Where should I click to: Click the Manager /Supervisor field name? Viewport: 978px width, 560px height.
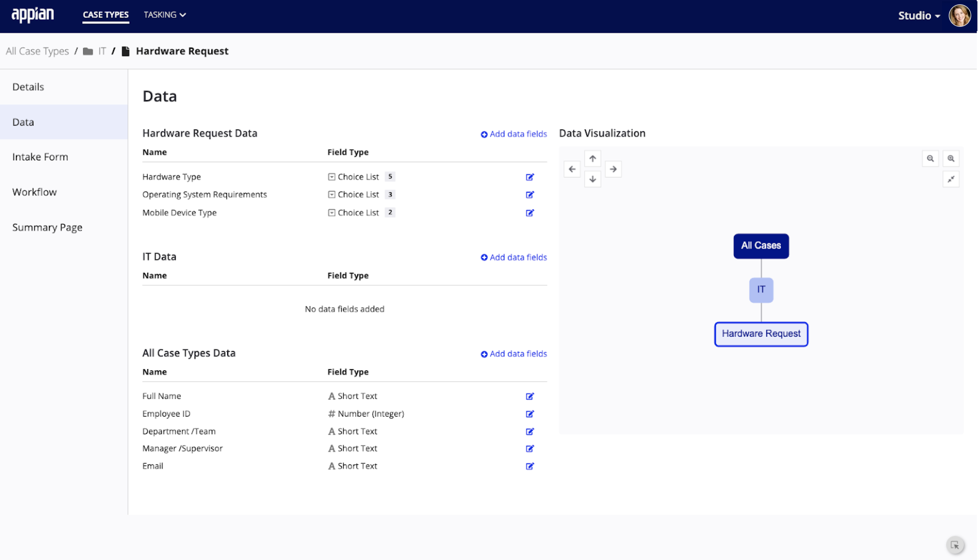point(183,448)
